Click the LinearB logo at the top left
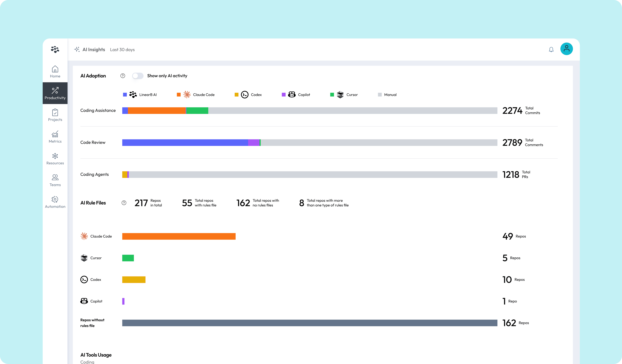The height and width of the screenshot is (364, 622). click(x=55, y=50)
